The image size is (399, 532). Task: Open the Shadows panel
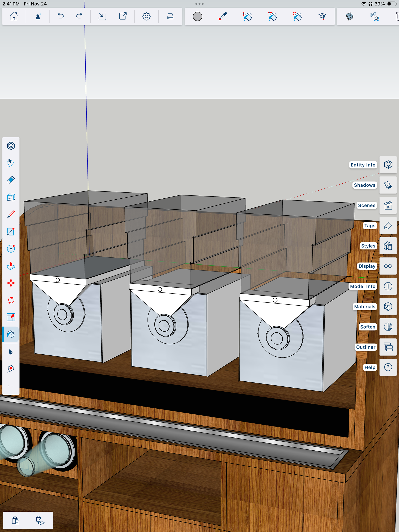click(388, 185)
